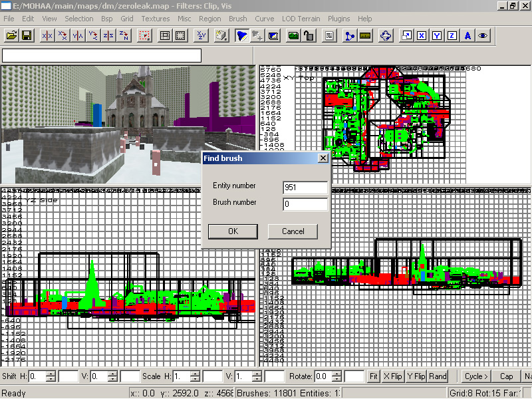
Task: Rotate selection around Z axis
Action: coord(124,35)
